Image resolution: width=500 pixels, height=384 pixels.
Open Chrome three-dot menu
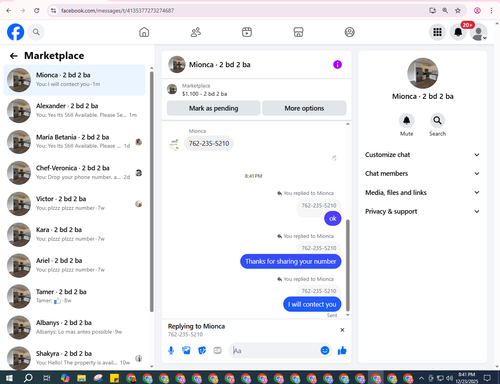(491, 11)
